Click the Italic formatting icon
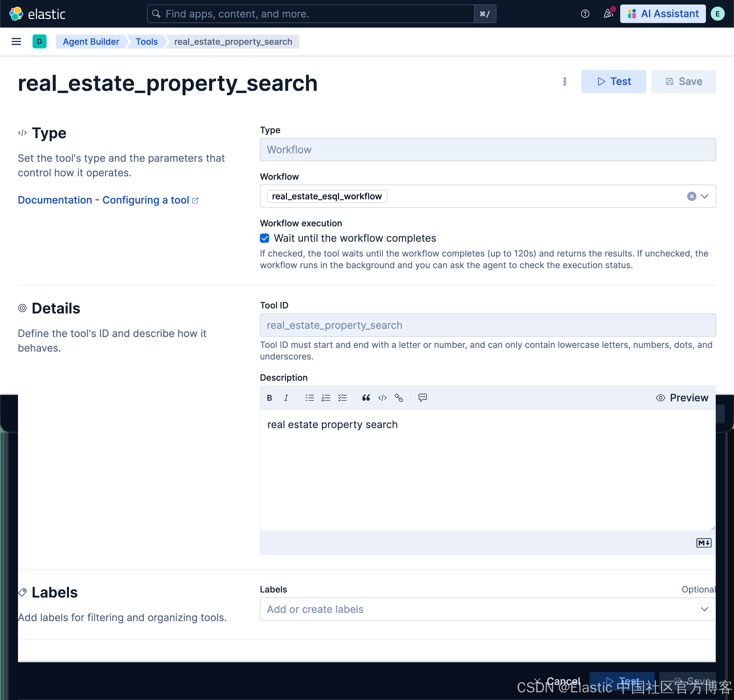The height and width of the screenshot is (700, 734). [x=286, y=398]
